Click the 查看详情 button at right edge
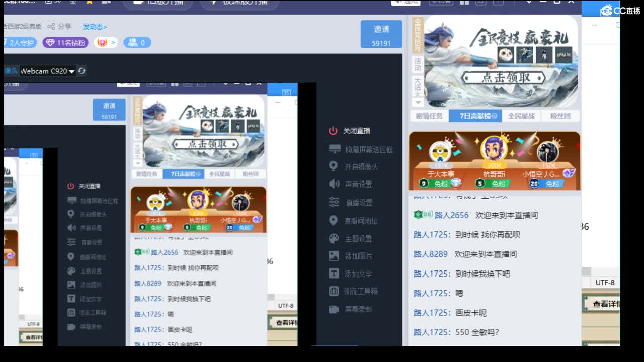 tap(603, 304)
